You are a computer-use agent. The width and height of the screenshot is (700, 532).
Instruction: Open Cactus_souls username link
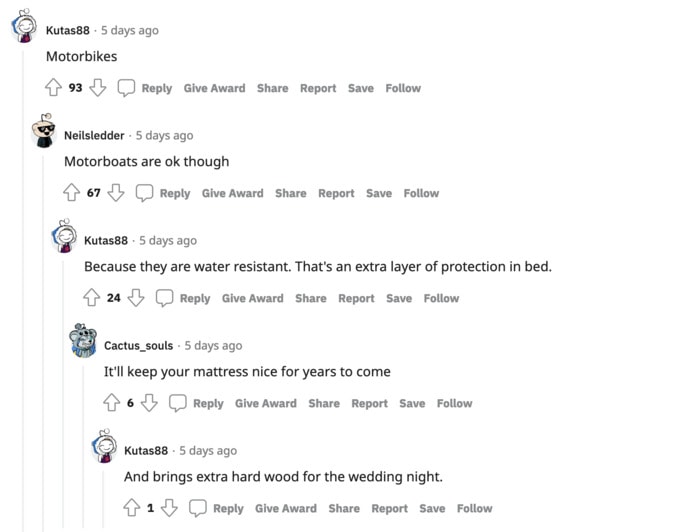(x=138, y=345)
